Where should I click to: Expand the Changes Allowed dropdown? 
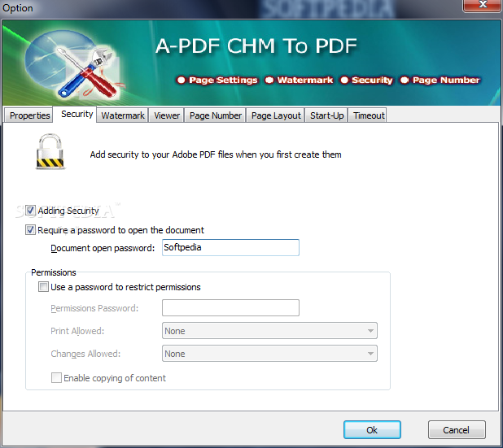[269, 353]
